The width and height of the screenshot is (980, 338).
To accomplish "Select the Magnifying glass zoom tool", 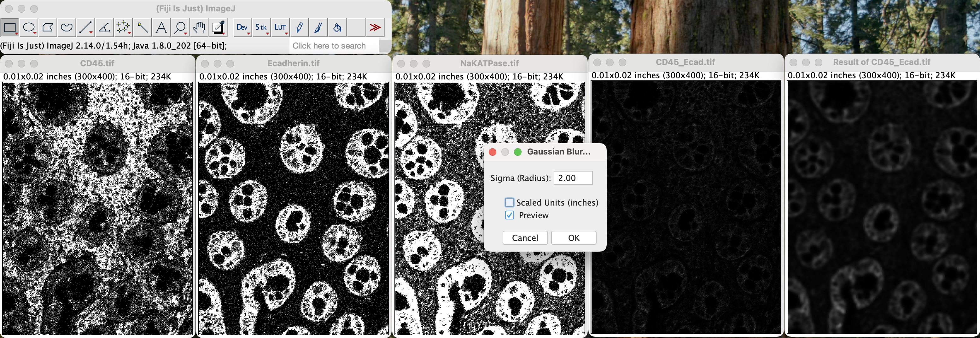I will 180,27.
